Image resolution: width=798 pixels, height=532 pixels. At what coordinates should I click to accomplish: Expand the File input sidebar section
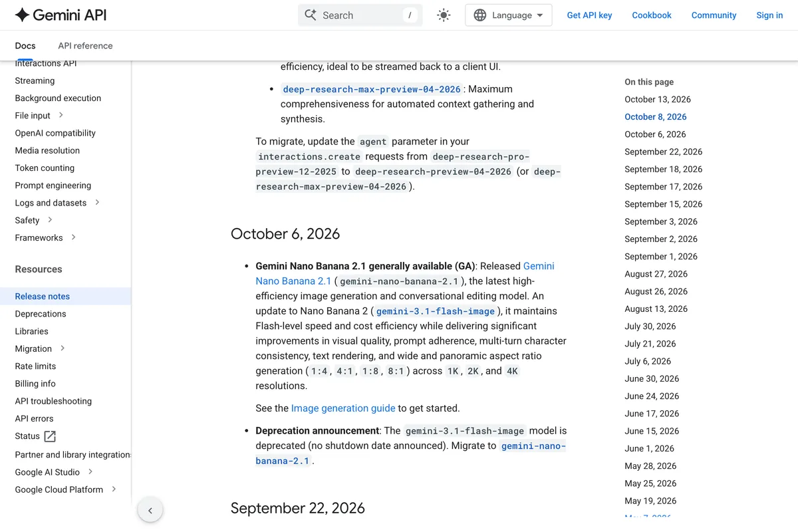61,115
